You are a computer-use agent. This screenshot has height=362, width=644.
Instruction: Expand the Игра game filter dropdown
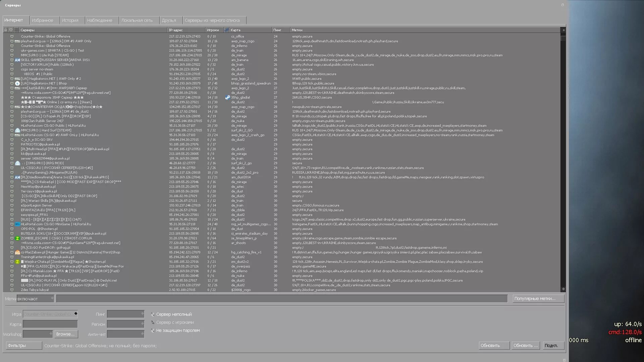pos(75,314)
